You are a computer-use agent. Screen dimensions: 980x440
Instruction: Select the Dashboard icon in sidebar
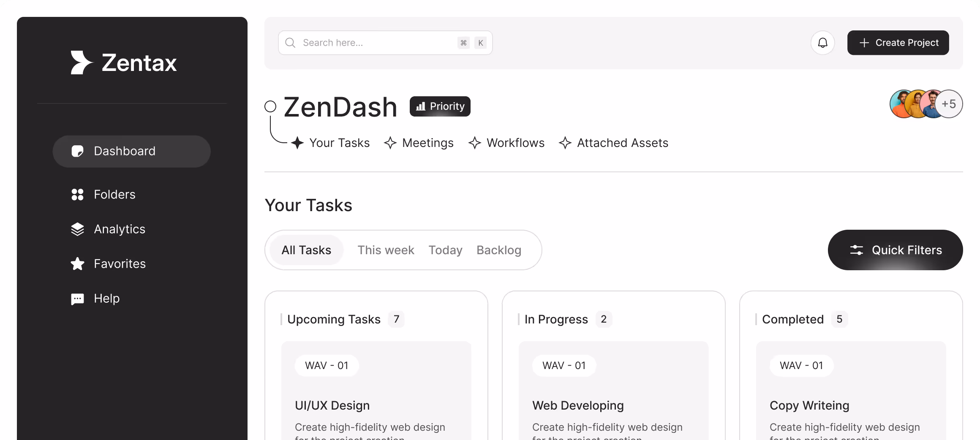tap(77, 151)
